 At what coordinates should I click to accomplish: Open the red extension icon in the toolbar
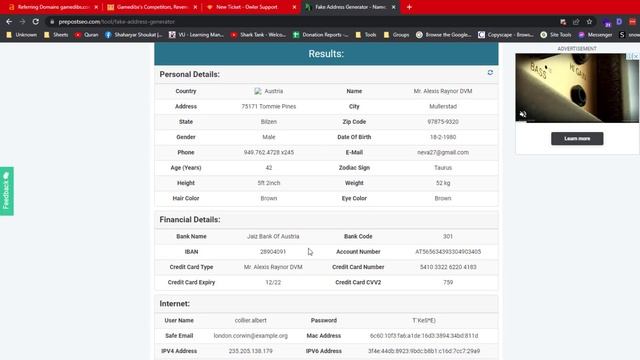pos(632,22)
